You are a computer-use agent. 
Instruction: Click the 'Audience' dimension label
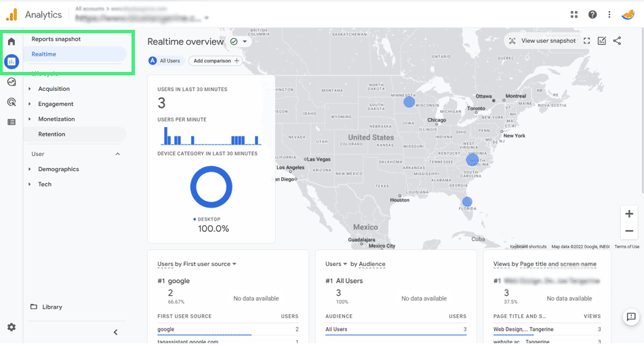[x=371, y=264]
